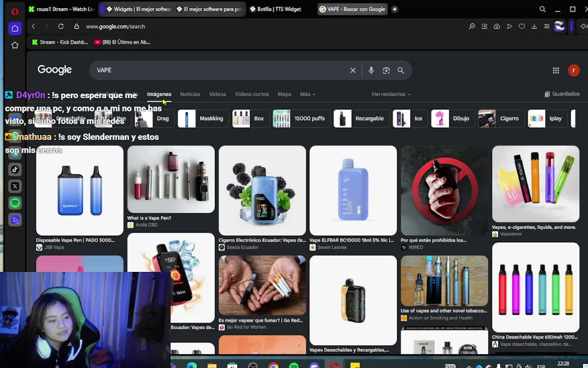
Task: Click the address bar URL
Action: 115,26
